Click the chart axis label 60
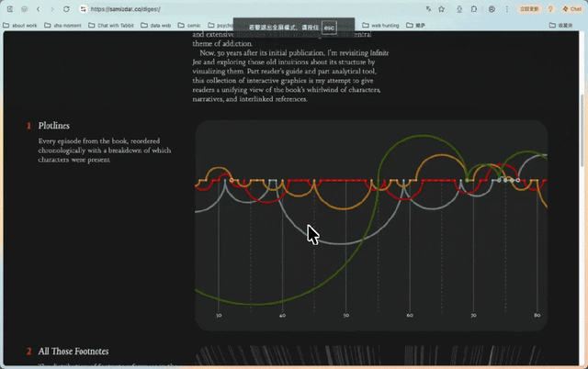 (x=410, y=316)
